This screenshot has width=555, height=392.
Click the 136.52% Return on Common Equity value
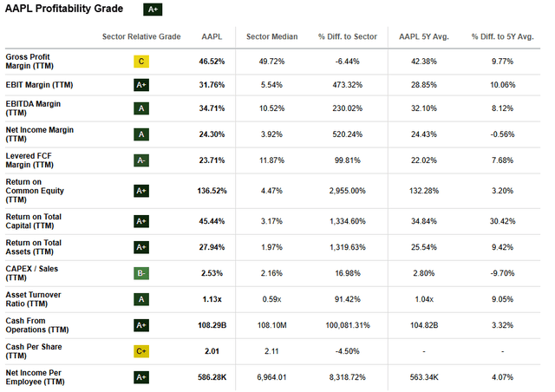coord(212,189)
